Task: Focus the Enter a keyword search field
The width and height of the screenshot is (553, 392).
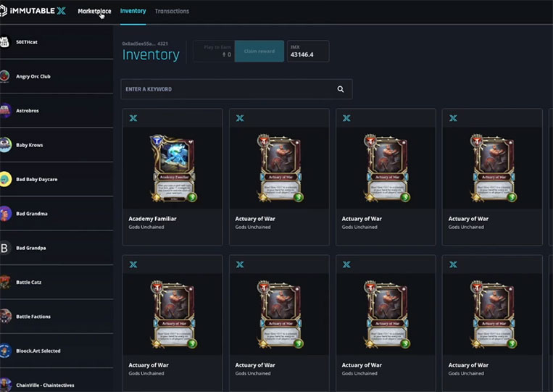Action: 236,89
